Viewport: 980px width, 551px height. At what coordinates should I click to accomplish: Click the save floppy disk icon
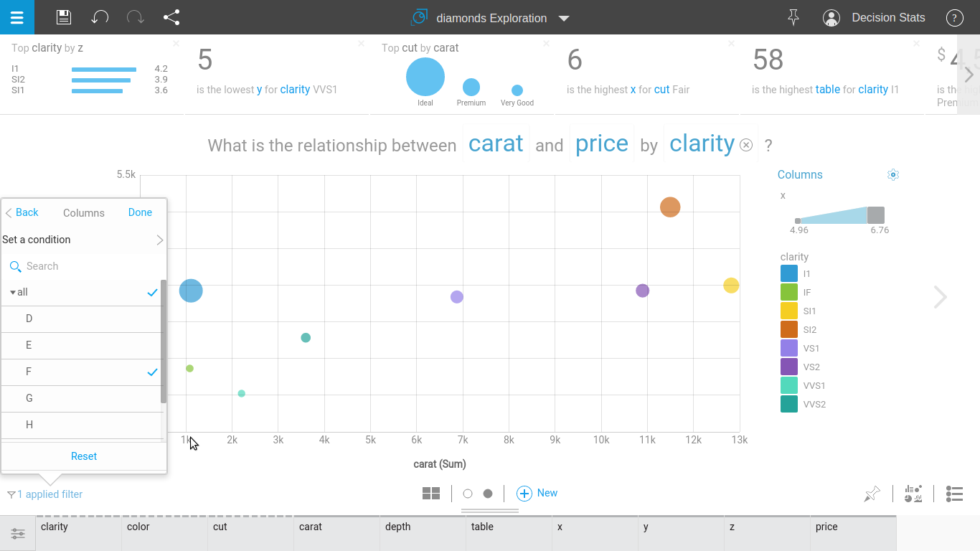pos(64,17)
